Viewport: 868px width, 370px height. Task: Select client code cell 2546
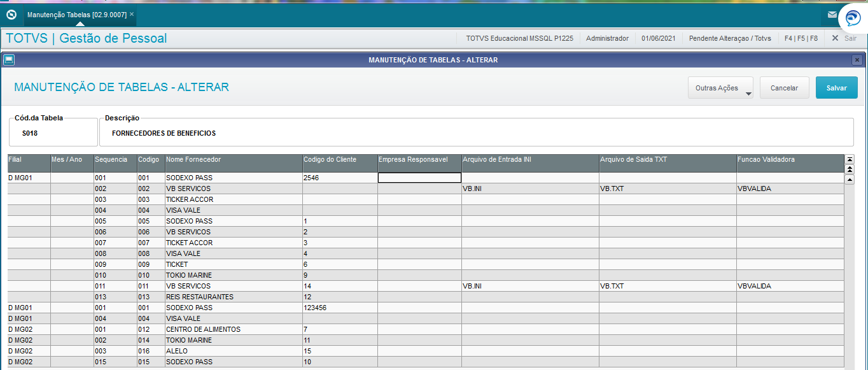[340, 178]
